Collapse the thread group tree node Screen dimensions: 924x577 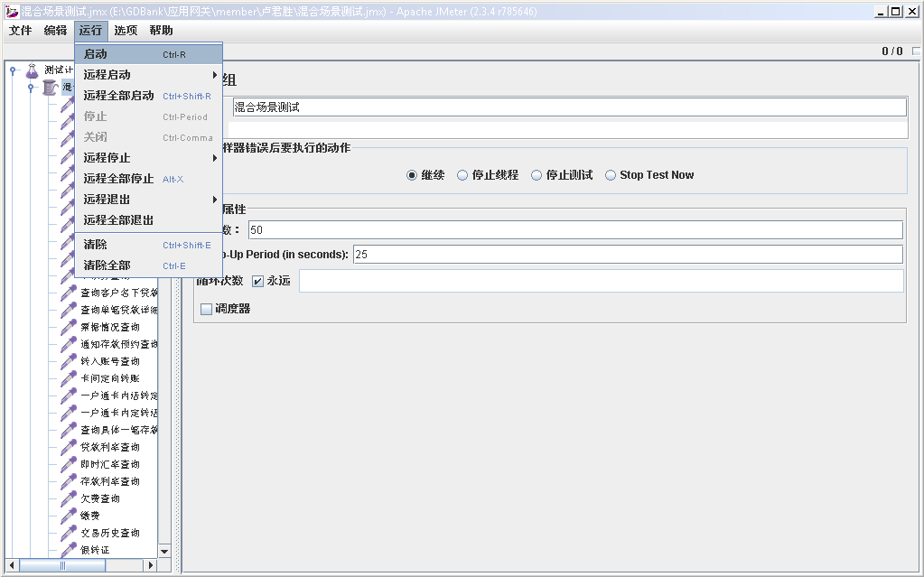pyautogui.click(x=31, y=88)
